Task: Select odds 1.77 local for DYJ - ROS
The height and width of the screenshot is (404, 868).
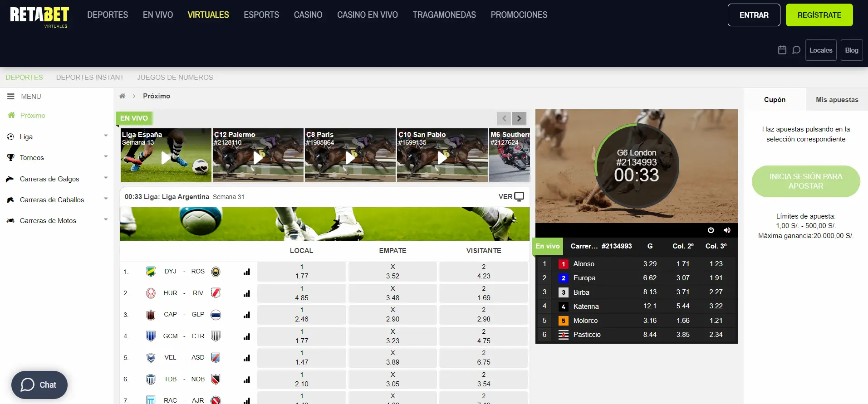Action: pos(301,272)
